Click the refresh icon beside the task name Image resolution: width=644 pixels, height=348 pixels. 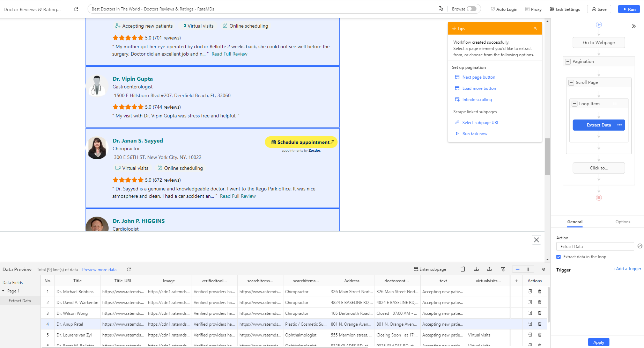click(x=76, y=9)
